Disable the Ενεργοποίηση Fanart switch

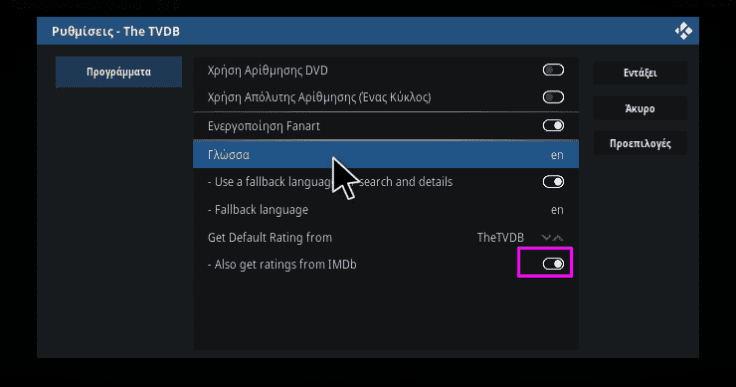coord(553,125)
